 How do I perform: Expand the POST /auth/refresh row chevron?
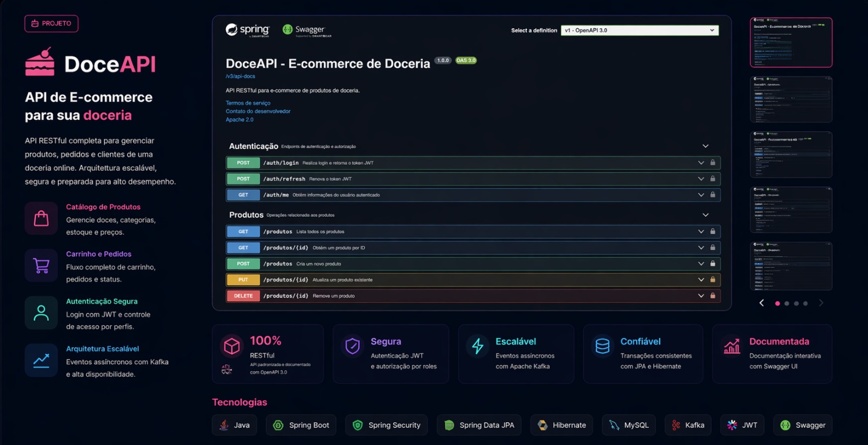coord(701,179)
